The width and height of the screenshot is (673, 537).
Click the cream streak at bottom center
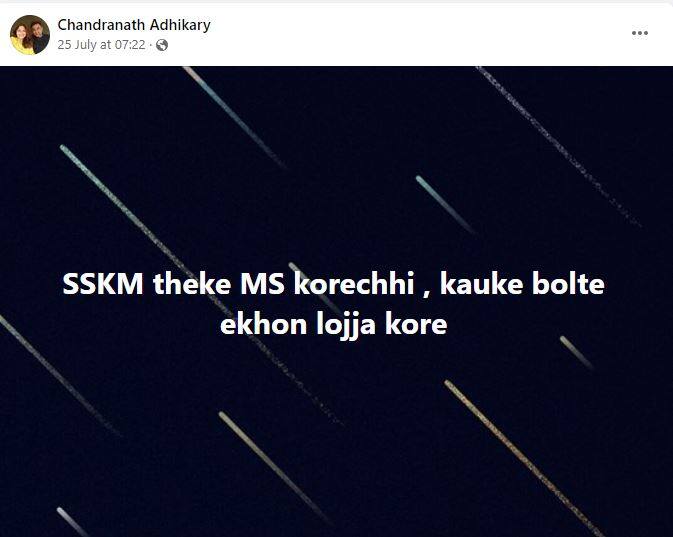tap(275, 468)
